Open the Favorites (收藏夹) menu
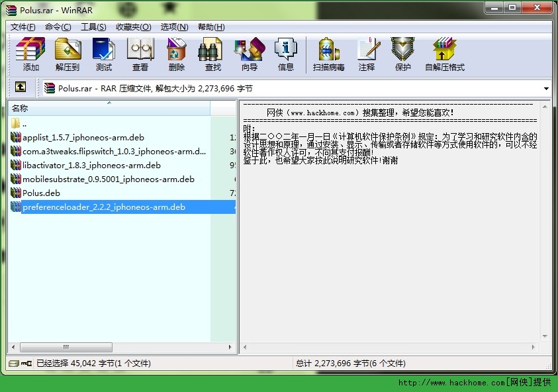This screenshot has height=392, width=558. tap(134, 27)
